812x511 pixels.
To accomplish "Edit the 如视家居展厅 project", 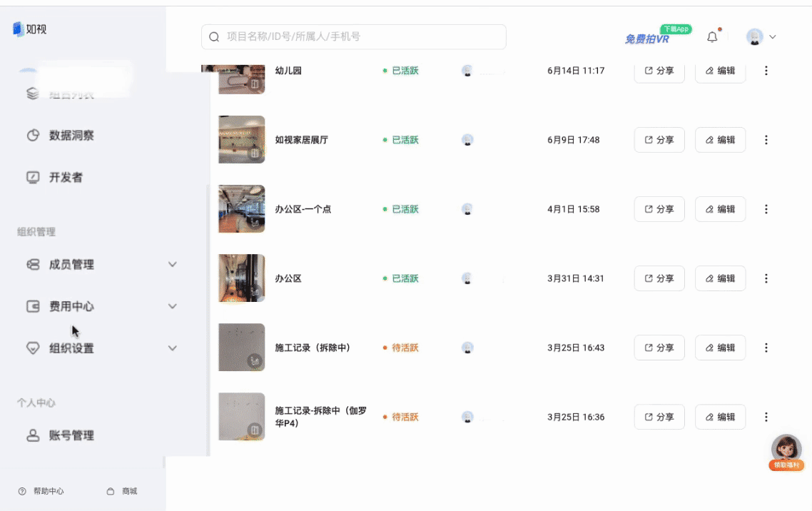I will (721, 140).
